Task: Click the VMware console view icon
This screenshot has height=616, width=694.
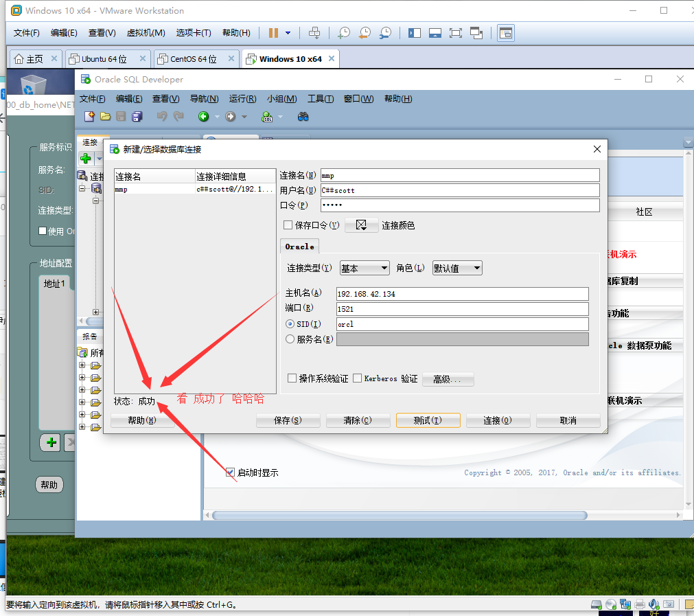Action: tap(505, 33)
